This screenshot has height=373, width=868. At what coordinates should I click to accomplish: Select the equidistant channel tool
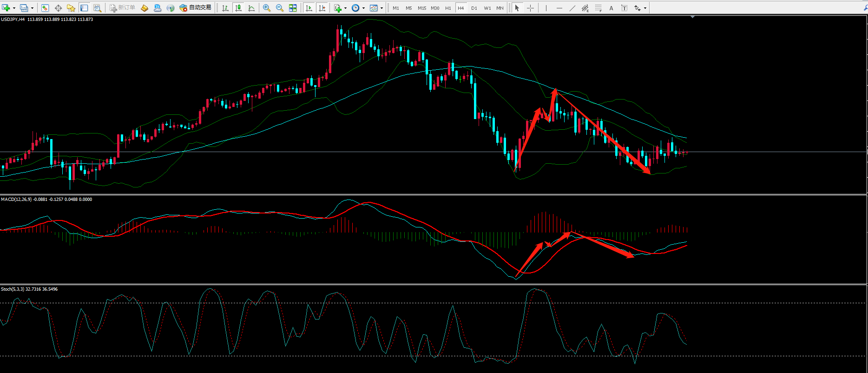pos(585,8)
